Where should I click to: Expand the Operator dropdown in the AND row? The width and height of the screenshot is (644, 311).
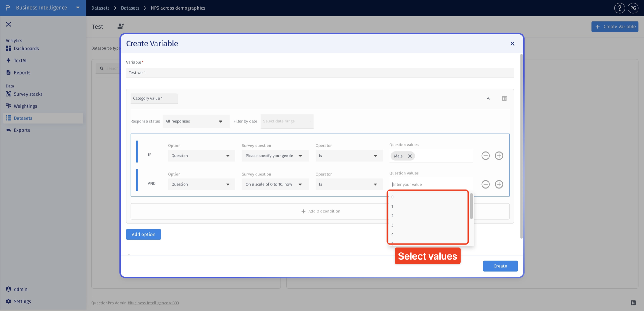click(x=349, y=184)
